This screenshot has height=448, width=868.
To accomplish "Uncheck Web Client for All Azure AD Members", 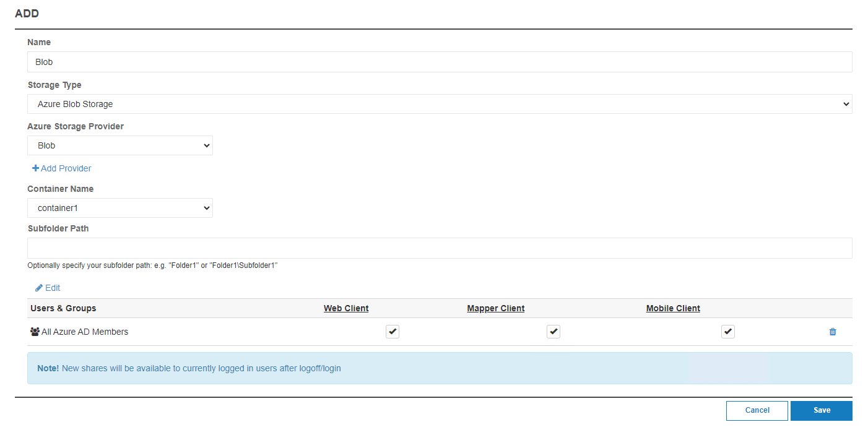I will (393, 332).
